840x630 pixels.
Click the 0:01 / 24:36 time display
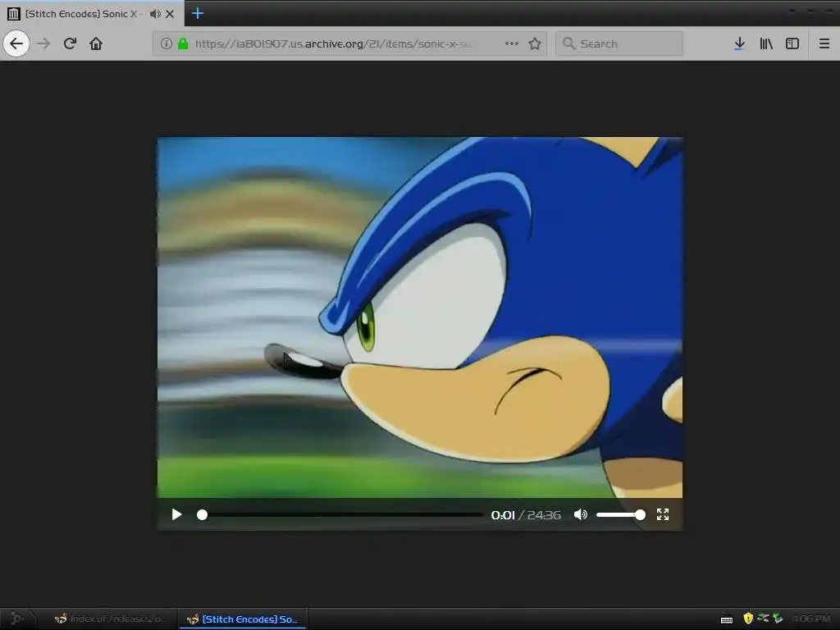click(526, 515)
